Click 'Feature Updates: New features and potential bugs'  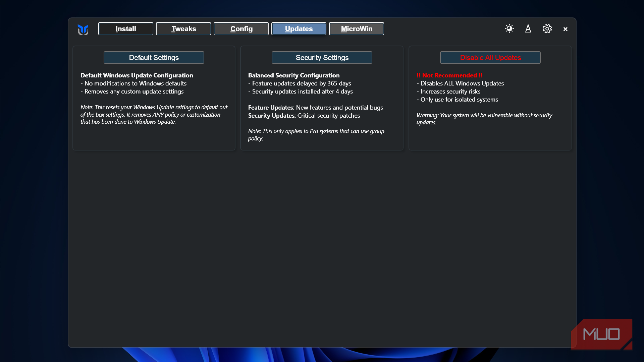tap(315, 108)
